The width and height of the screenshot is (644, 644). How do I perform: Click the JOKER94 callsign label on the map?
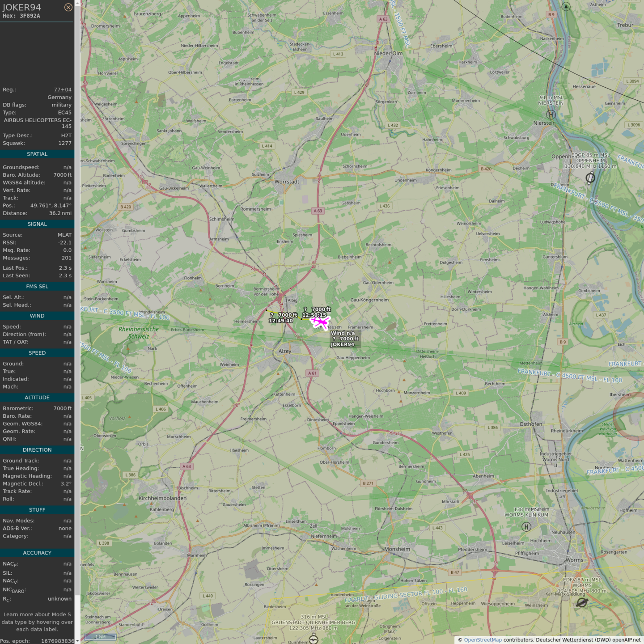click(x=343, y=344)
